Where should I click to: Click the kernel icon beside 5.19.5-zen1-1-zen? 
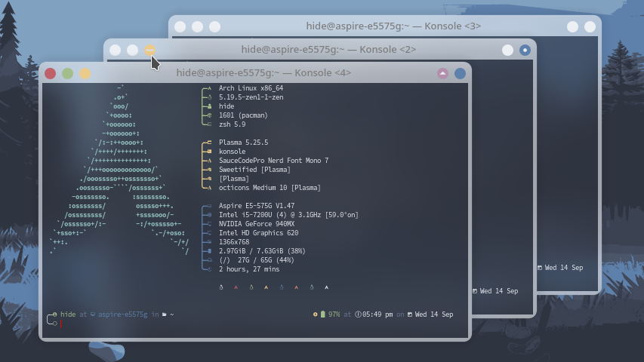tap(209, 97)
